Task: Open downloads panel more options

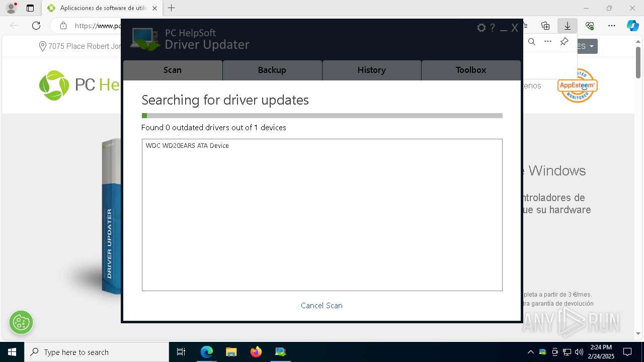Action: pyautogui.click(x=548, y=42)
